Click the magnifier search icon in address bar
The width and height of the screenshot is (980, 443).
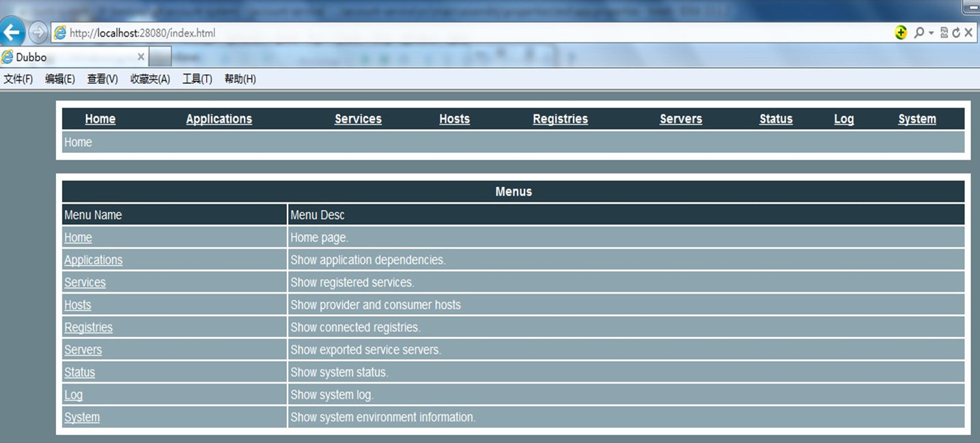919,32
